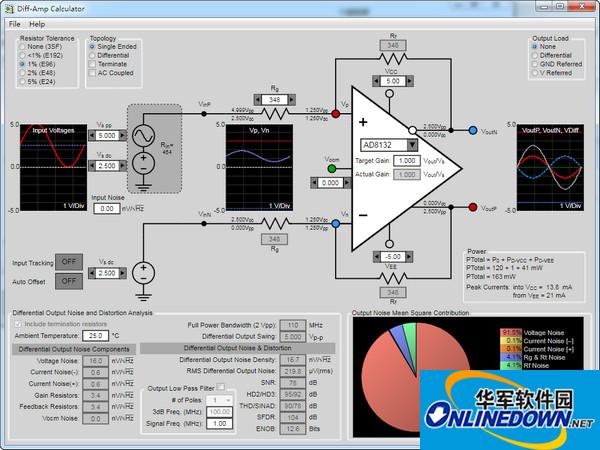This screenshot has width=600, height=450.
Task: Enable the Output Low Pass Filter checkbox
Action: click(x=221, y=387)
